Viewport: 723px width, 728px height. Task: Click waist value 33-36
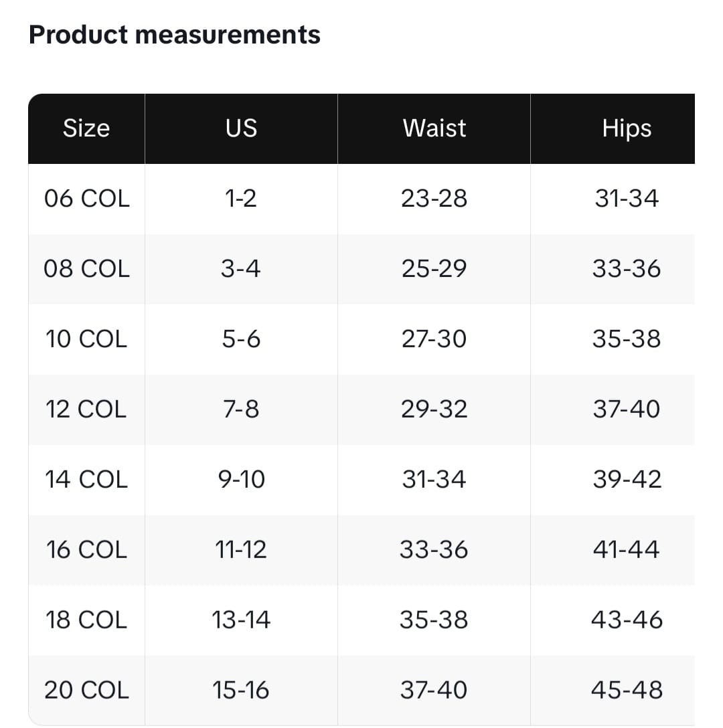point(434,549)
